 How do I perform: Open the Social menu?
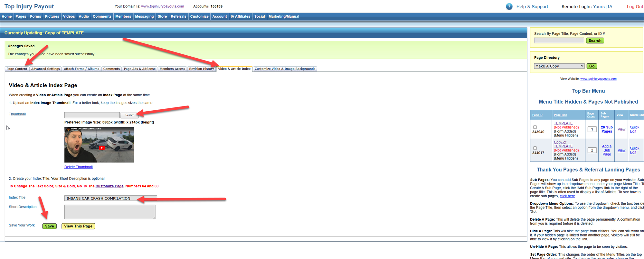coord(260,16)
